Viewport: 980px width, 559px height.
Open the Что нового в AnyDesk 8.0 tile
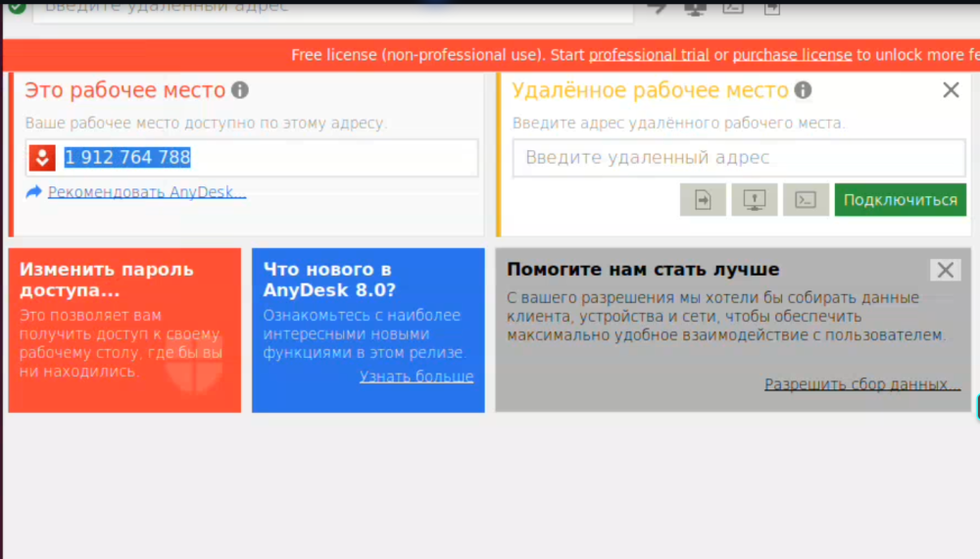click(368, 330)
